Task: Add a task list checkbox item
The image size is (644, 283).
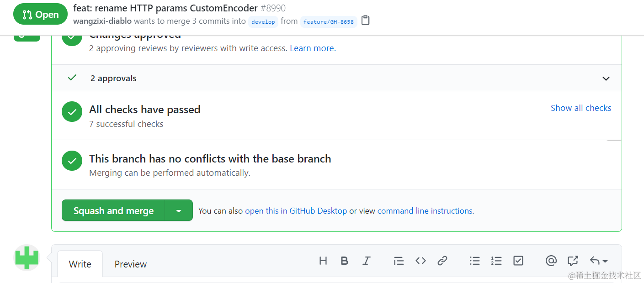Action: [518, 261]
